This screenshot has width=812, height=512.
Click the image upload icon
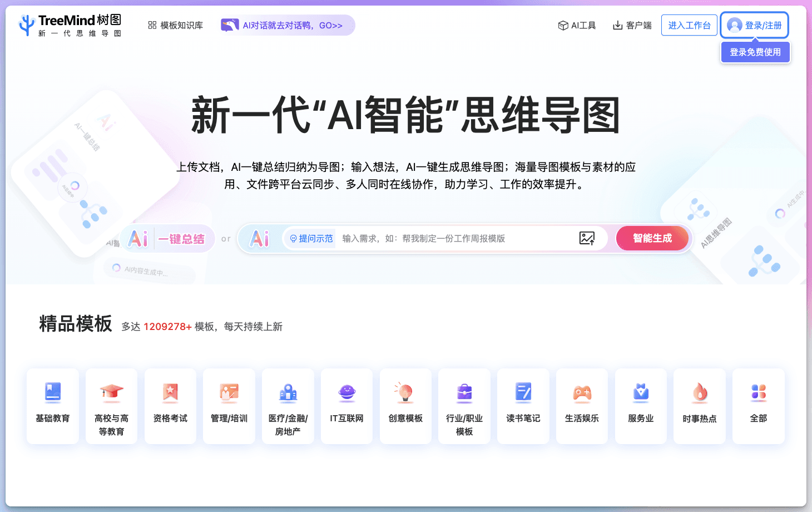[x=587, y=238]
